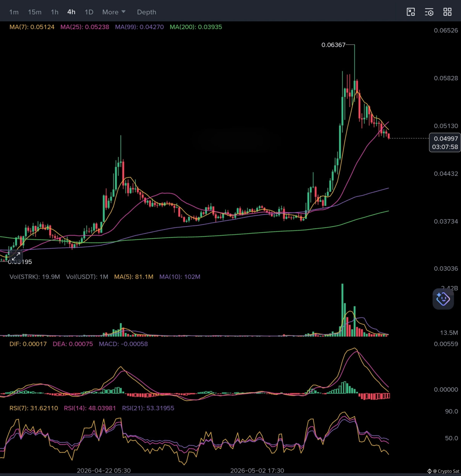Switch chart to 1D interval
The image size is (461, 476).
pyautogui.click(x=89, y=12)
